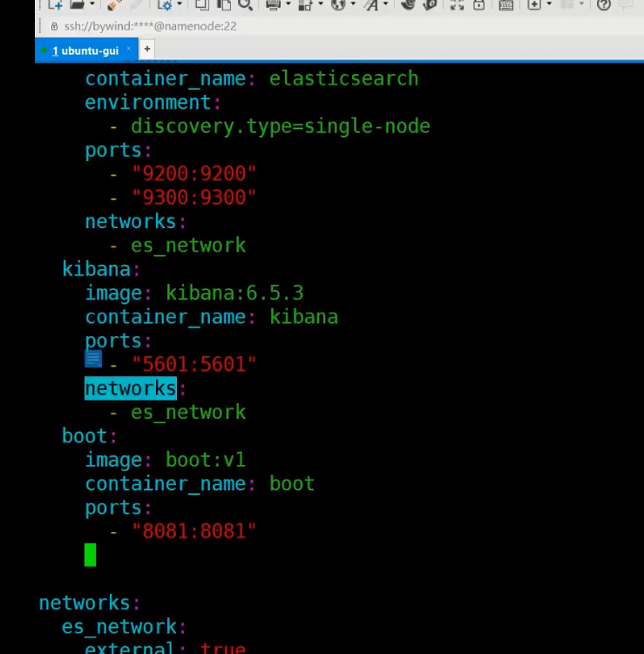Expand the new tab dropdown arrow
The width and height of the screenshot is (644, 654).
click(x=549, y=4)
